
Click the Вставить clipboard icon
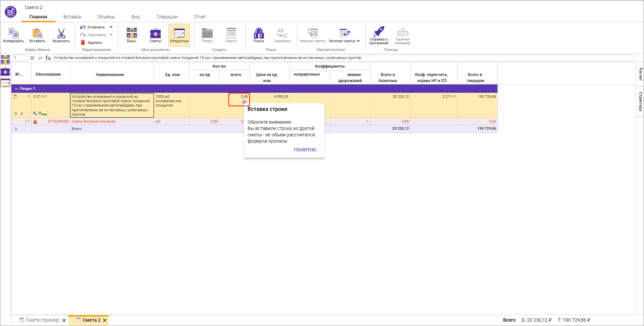point(37,33)
